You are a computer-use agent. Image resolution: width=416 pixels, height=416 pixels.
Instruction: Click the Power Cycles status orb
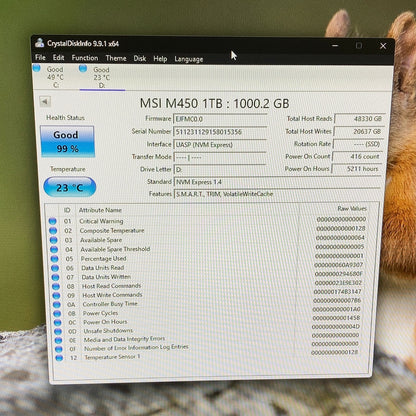point(57,313)
